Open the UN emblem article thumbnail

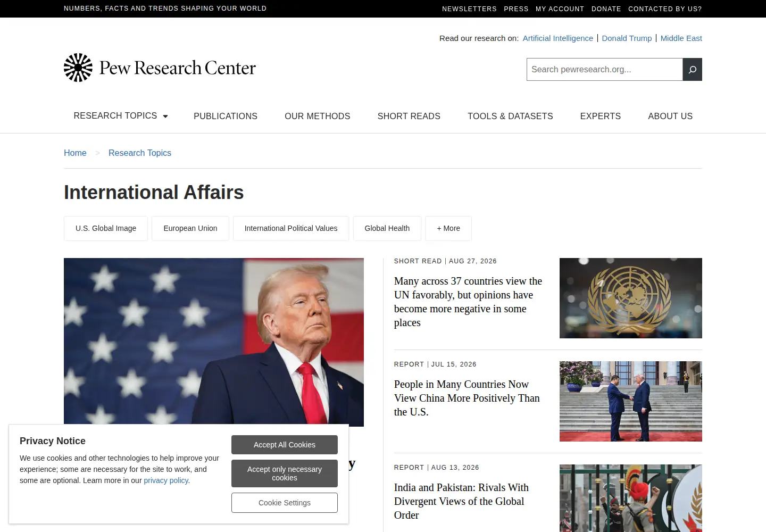pos(631,298)
